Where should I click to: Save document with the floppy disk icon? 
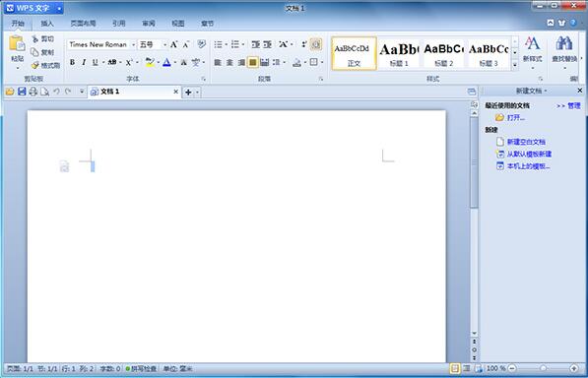click(x=22, y=92)
